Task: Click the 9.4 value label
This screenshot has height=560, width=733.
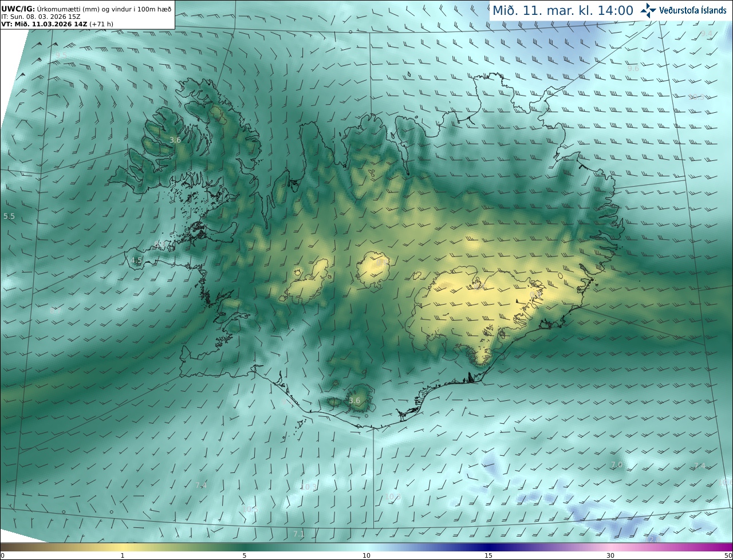Action: point(706,34)
